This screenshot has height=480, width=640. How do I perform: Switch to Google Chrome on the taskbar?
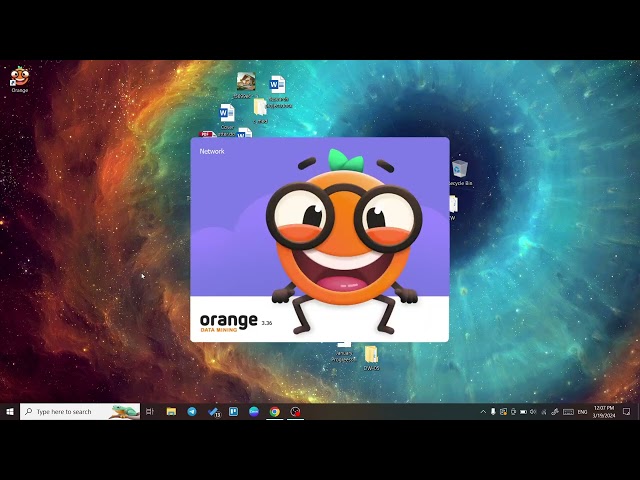275,411
